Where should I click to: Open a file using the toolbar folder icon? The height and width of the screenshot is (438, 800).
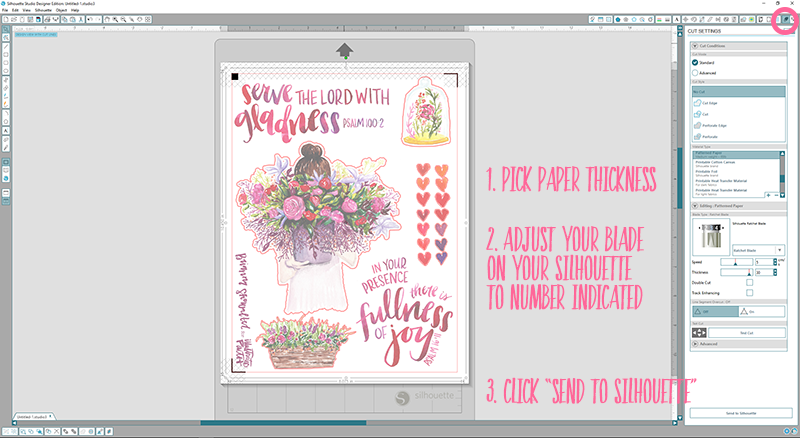(14, 19)
